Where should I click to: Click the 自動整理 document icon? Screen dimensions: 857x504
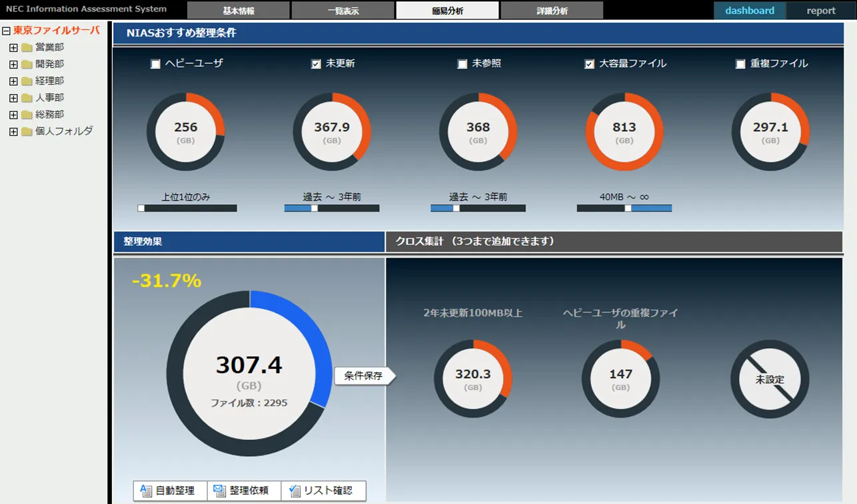146,491
